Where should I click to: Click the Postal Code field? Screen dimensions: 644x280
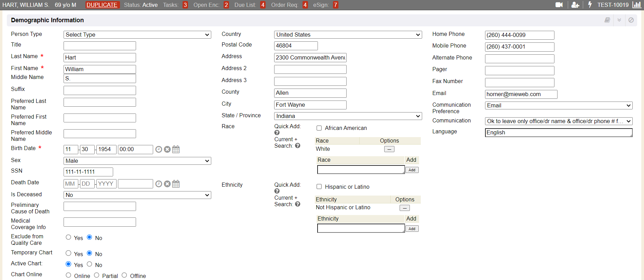(x=296, y=46)
